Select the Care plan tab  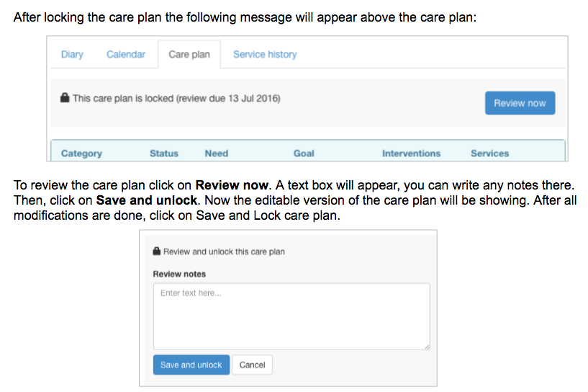point(189,55)
